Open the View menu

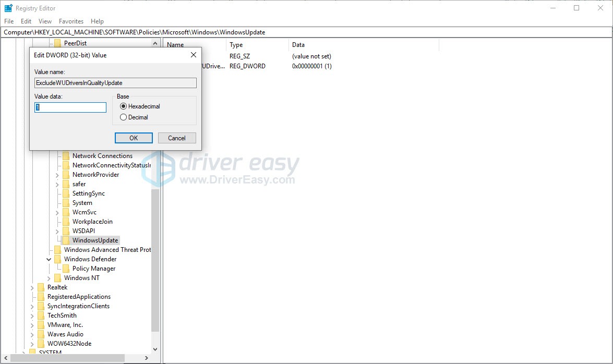coord(44,21)
